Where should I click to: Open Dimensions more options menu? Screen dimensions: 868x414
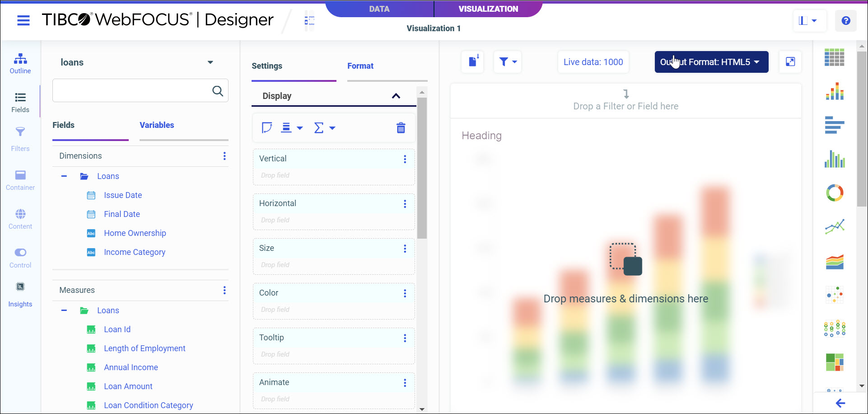[224, 156]
